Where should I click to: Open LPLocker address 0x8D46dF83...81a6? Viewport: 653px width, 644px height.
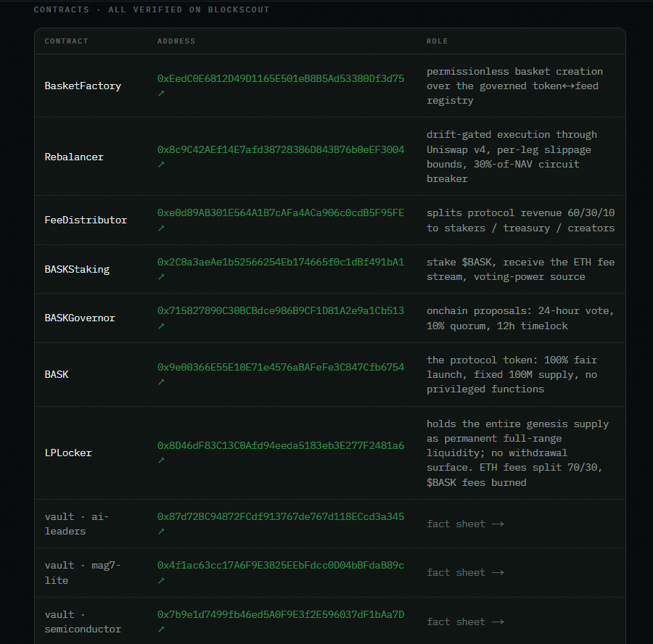281,446
